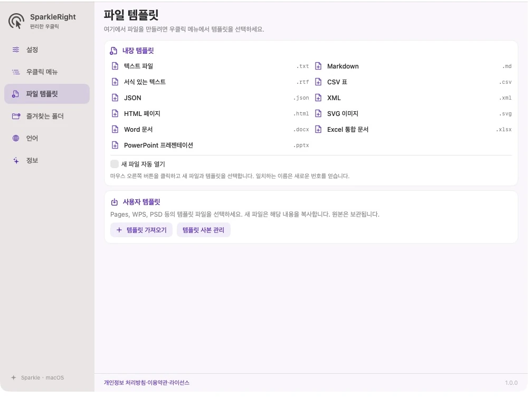Screen dimensions: 532x398
Task: Click the .svg extension text
Action: point(506,114)
